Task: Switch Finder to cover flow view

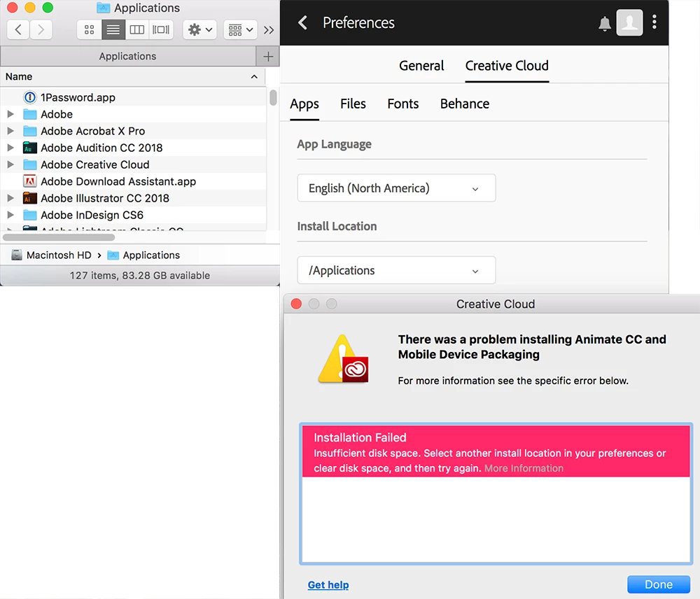Action: click(x=161, y=30)
